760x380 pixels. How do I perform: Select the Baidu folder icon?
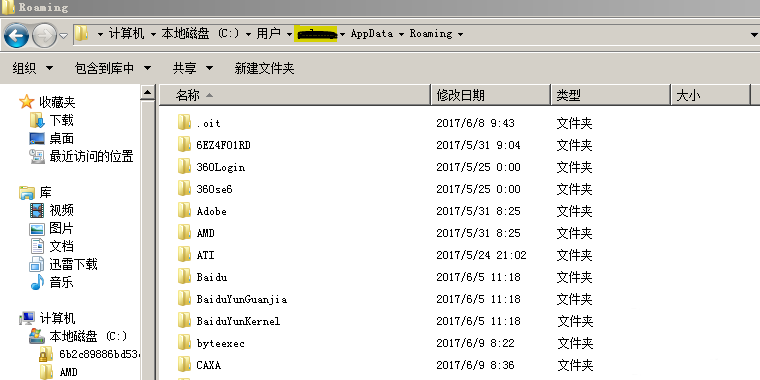click(184, 277)
